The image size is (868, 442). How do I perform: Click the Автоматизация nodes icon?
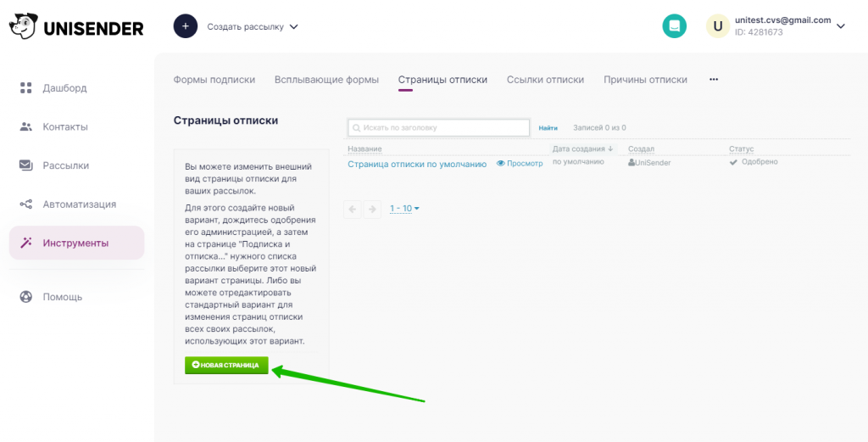(26, 204)
